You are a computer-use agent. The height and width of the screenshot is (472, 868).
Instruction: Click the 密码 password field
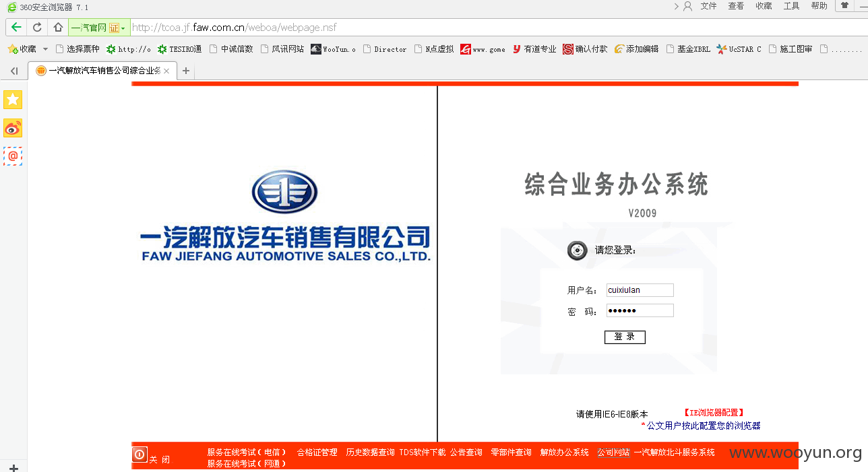pyautogui.click(x=640, y=310)
